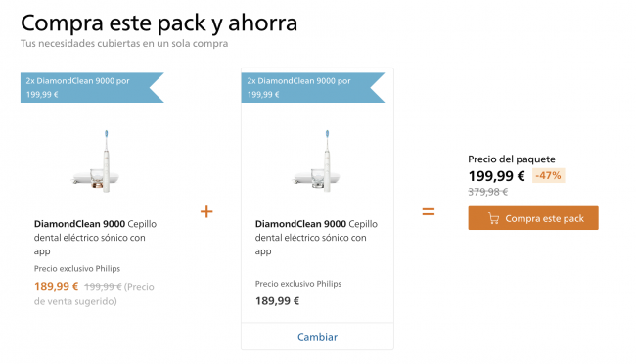Click the "Compra este pack" button
The height and width of the screenshot is (364, 636).
click(x=533, y=218)
